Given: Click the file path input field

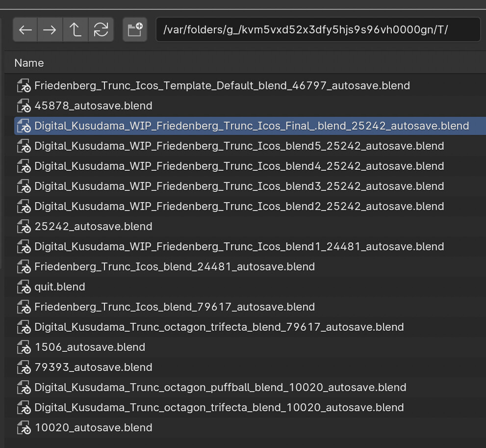Looking at the screenshot, I should (318, 29).
